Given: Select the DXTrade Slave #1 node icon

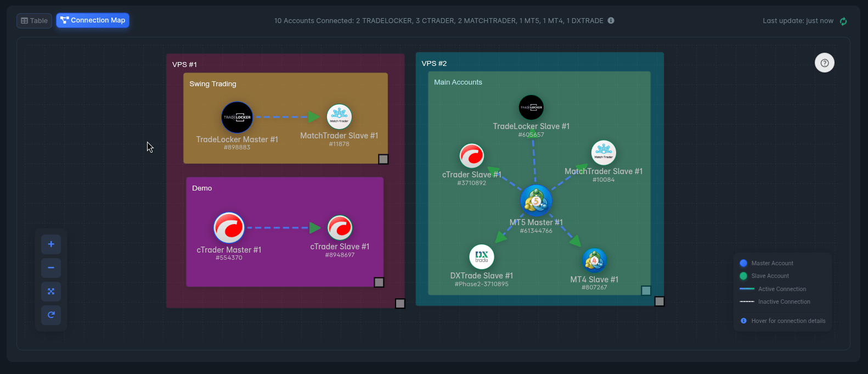Looking at the screenshot, I should click(482, 256).
